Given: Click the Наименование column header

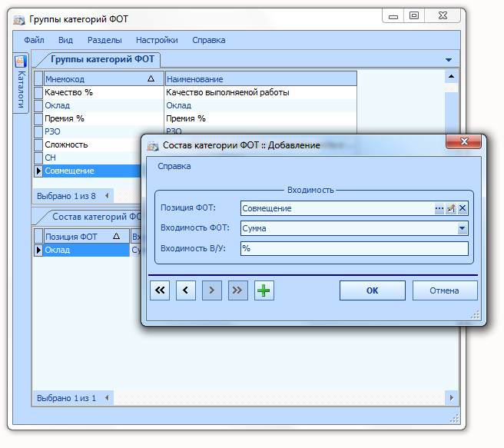Looking at the screenshot, I should (260, 78).
